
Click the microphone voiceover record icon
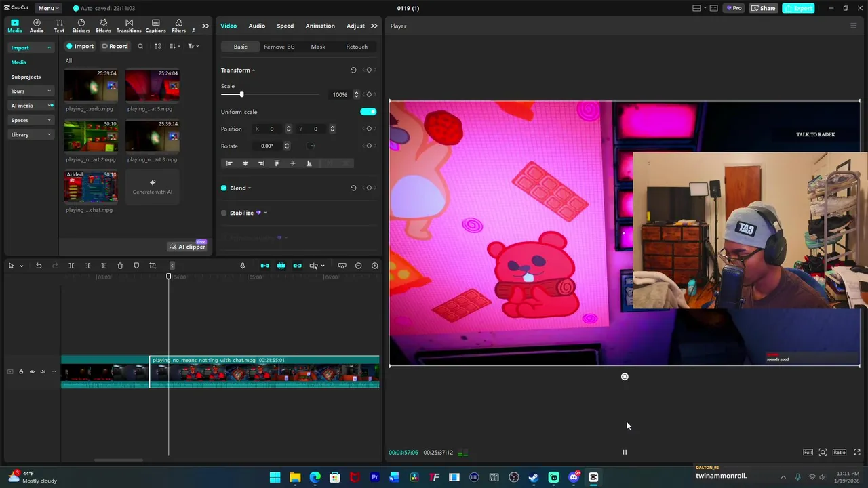(x=243, y=266)
